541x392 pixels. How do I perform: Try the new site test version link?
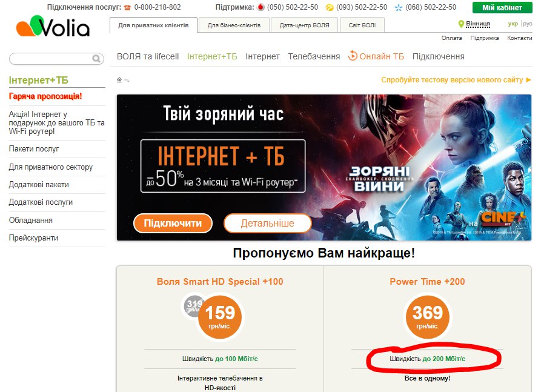(x=456, y=80)
